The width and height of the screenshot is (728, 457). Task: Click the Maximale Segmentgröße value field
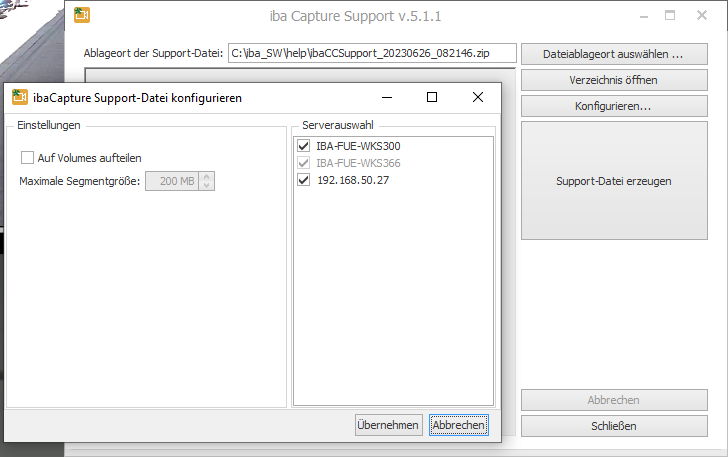[x=172, y=181]
